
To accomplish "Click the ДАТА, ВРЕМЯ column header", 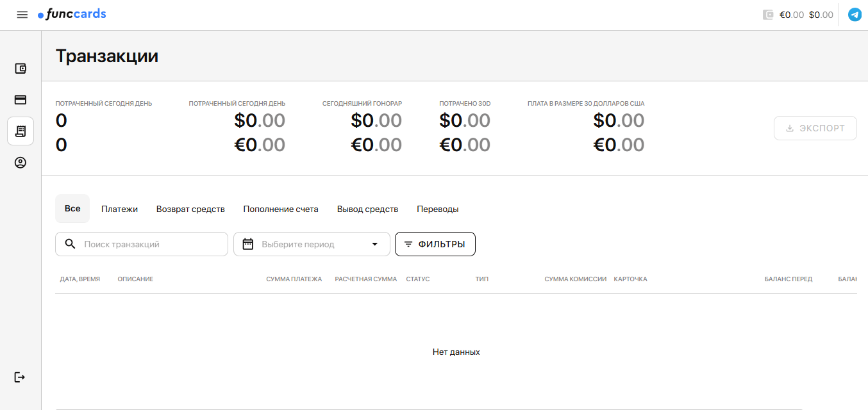I will (79, 279).
